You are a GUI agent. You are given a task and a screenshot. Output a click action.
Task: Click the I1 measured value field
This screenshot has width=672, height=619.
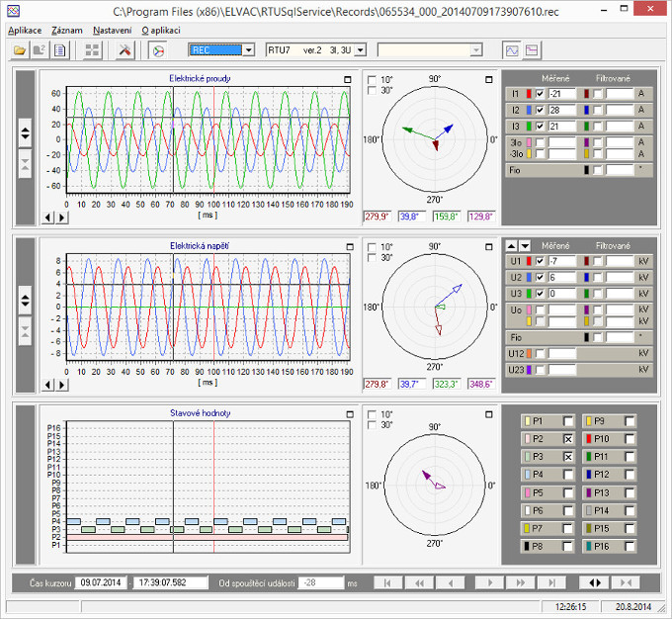(x=562, y=94)
